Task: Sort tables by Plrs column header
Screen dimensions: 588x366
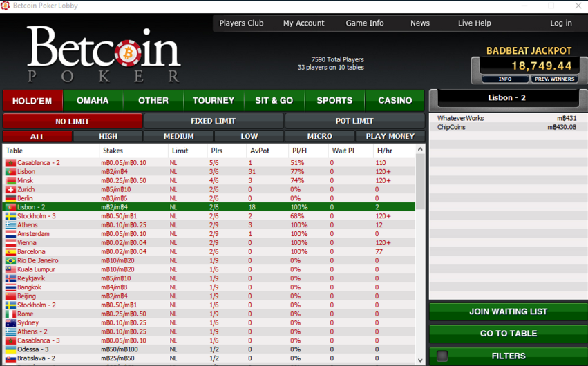Action: [217, 151]
